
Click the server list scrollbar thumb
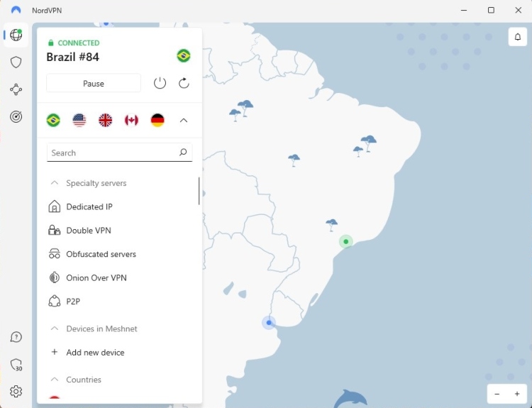(x=199, y=191)
